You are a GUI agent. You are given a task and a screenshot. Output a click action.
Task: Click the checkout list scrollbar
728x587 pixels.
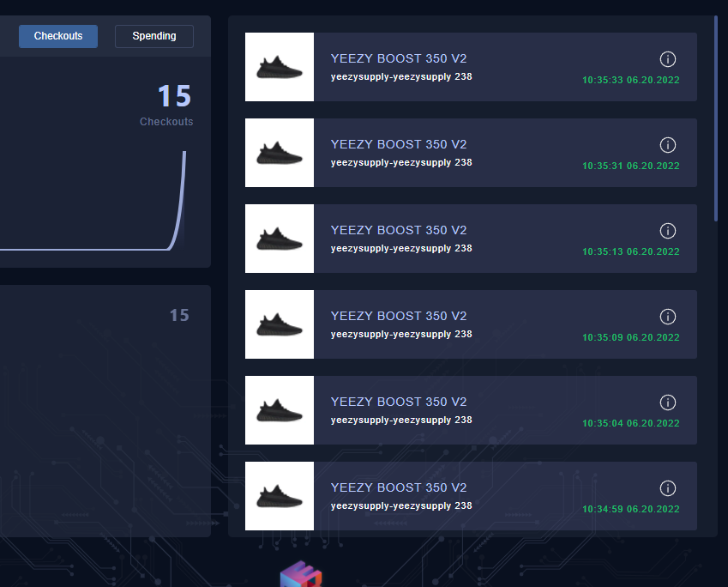click(x=716, y=119)
